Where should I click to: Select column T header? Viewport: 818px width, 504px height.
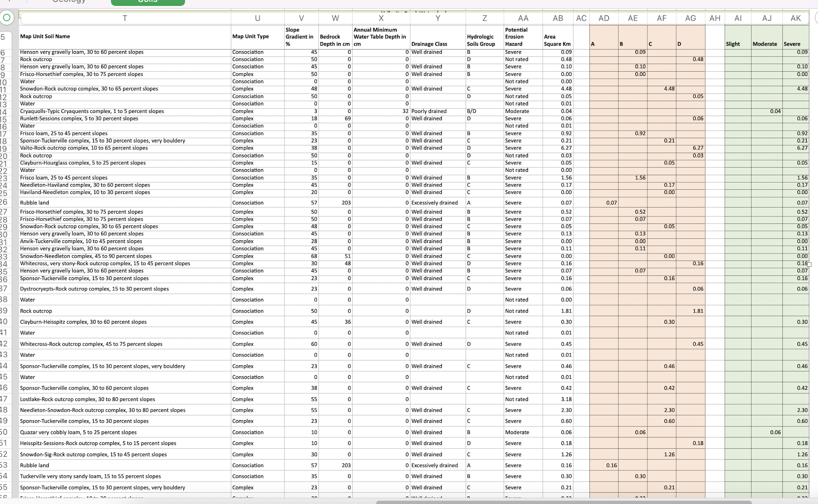pyautogui.click(x=124, y=18)
